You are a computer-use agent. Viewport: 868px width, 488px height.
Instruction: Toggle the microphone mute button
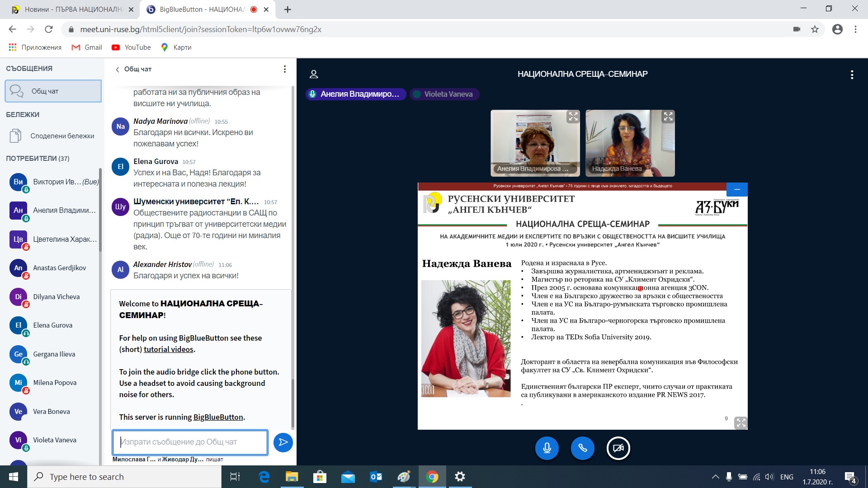point(547,448)
